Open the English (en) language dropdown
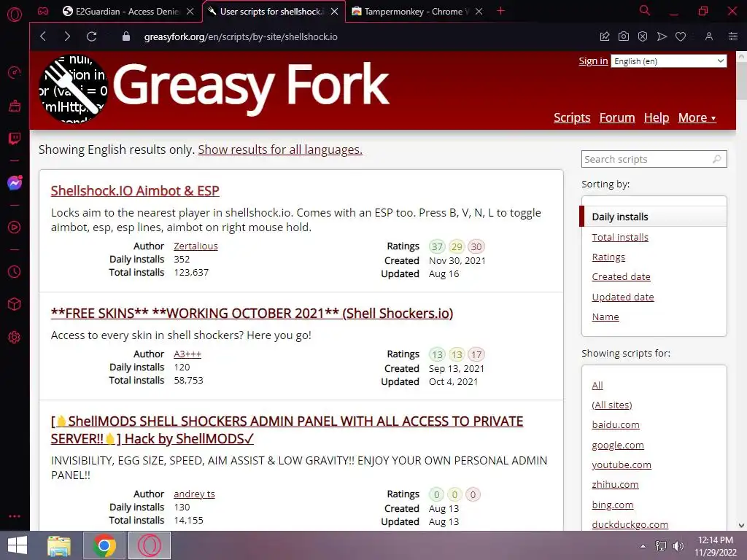747x560 pixels. pos(669,61)
